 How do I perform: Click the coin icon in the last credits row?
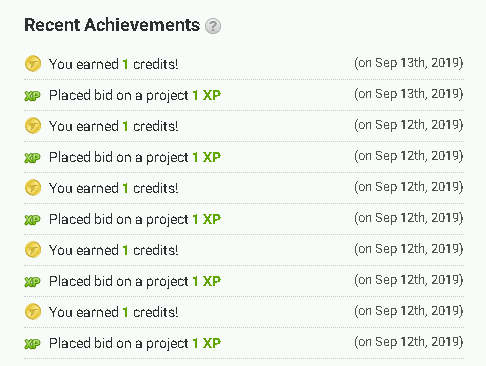[33, 312]
